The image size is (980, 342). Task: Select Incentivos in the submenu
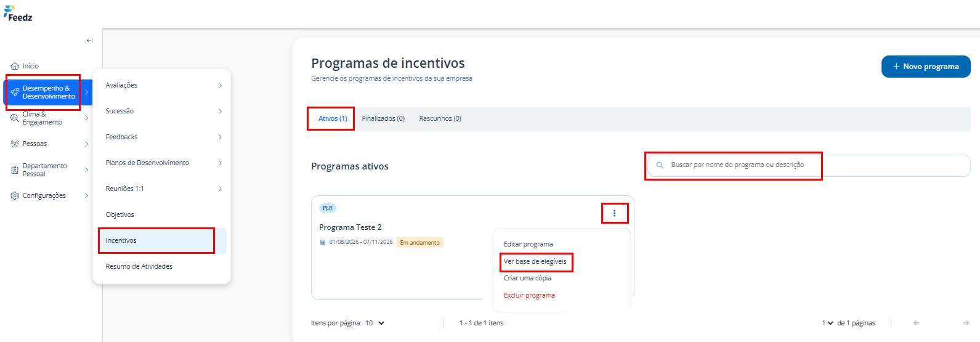pos(163,240)
